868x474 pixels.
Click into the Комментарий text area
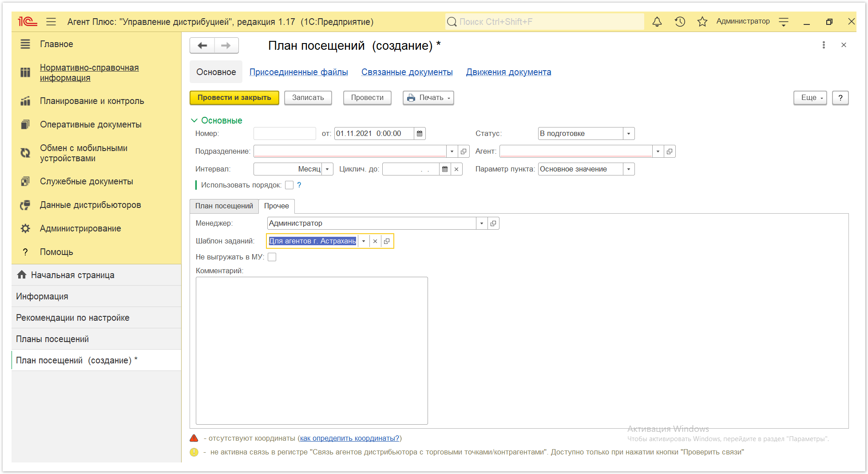click(x=312, y=351)
